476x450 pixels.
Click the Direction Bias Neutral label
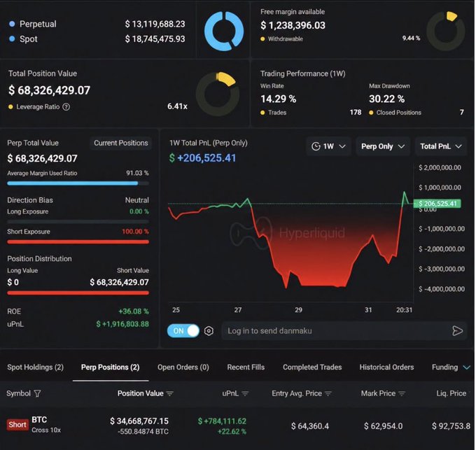(137, 200)
